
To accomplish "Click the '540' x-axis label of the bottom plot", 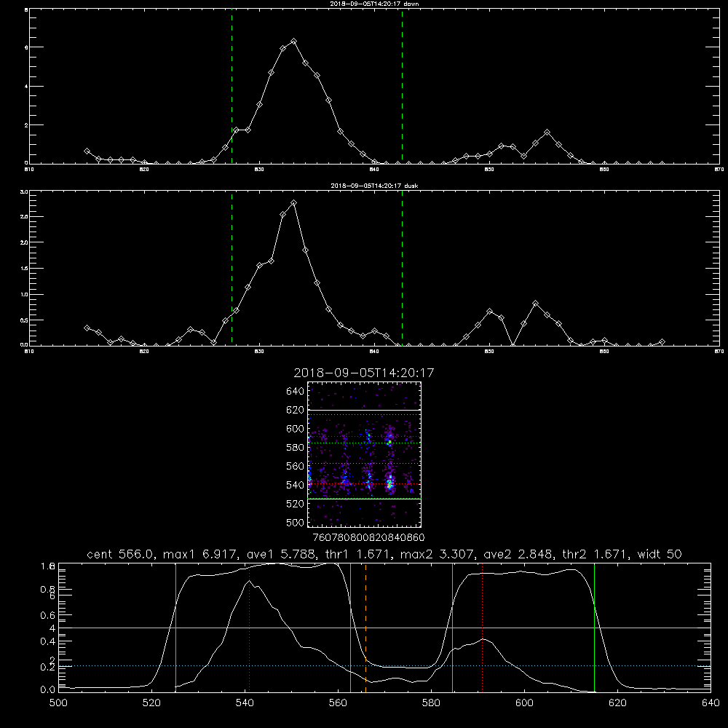I will (245, 703).
